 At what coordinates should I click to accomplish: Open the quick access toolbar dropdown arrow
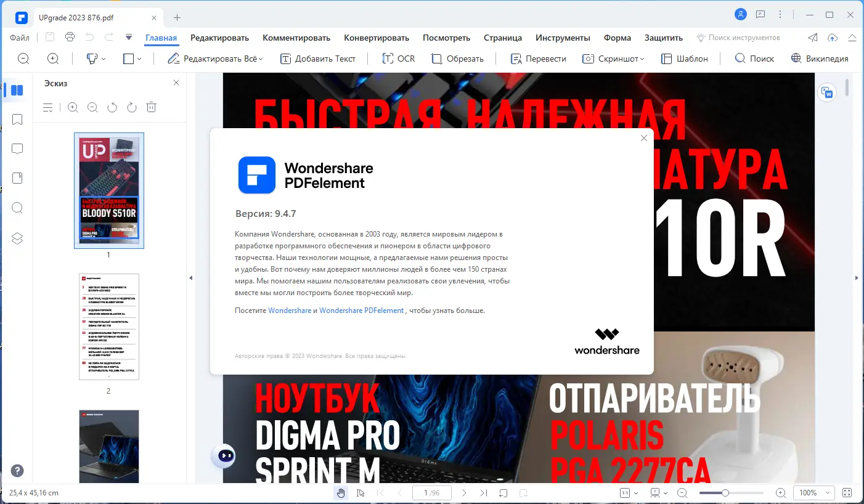point(129,37)
